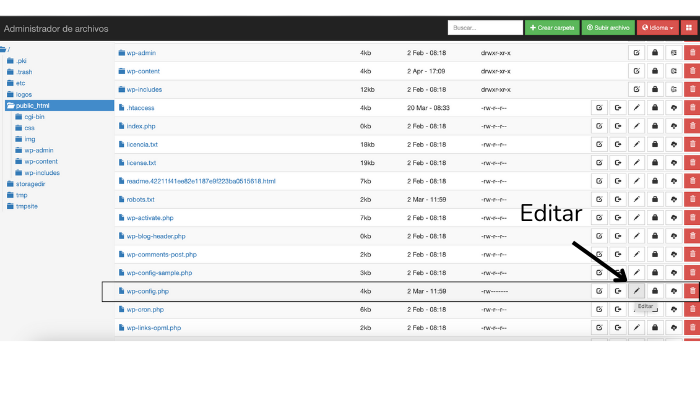Click the download icon for license.txt
700x400 pixels.
pos(674,163)
